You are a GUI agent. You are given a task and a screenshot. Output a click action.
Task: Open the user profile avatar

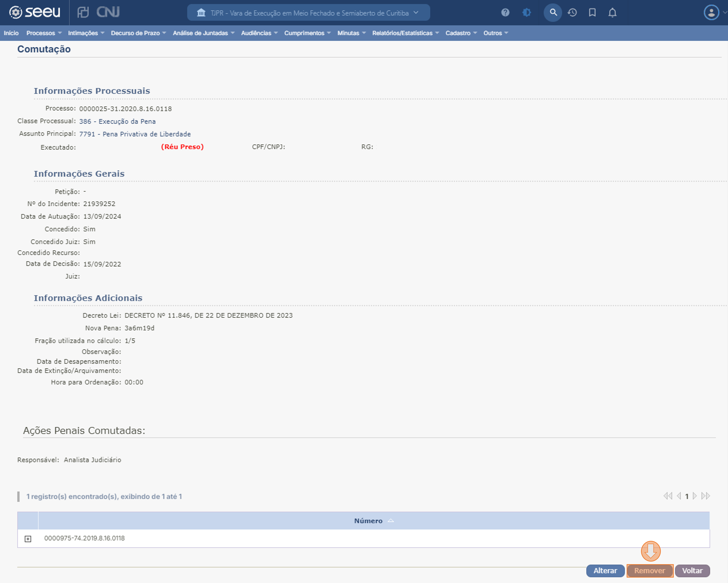point(711,12)
